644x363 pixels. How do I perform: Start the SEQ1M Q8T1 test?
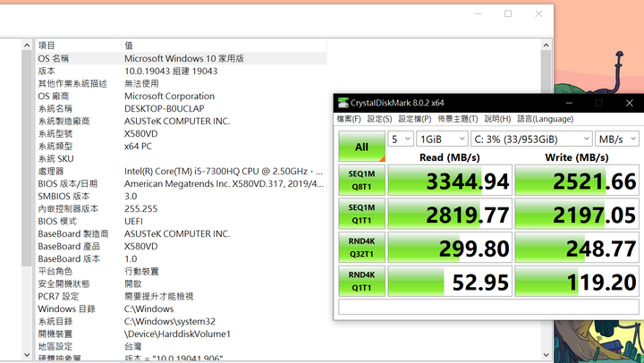[x=361, y=180]
